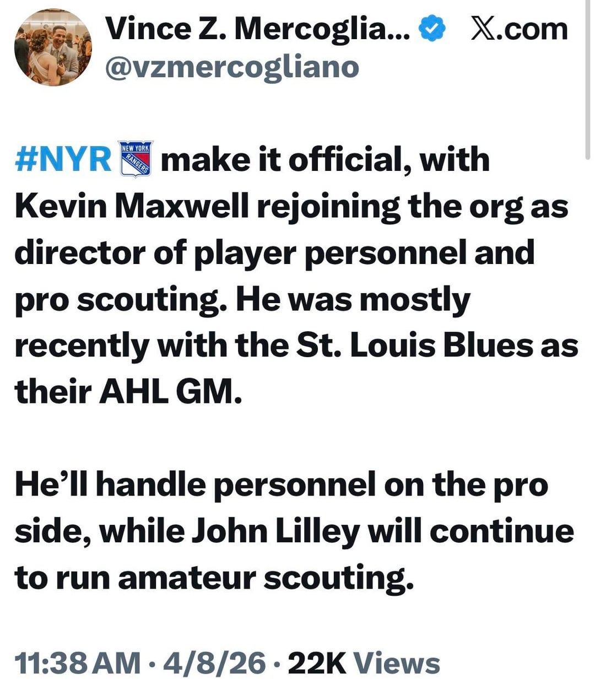Open Vince Z. Mercogliano's profile photo
The height and width of the screenshot is (700, 595).
[x=53, y=47]
